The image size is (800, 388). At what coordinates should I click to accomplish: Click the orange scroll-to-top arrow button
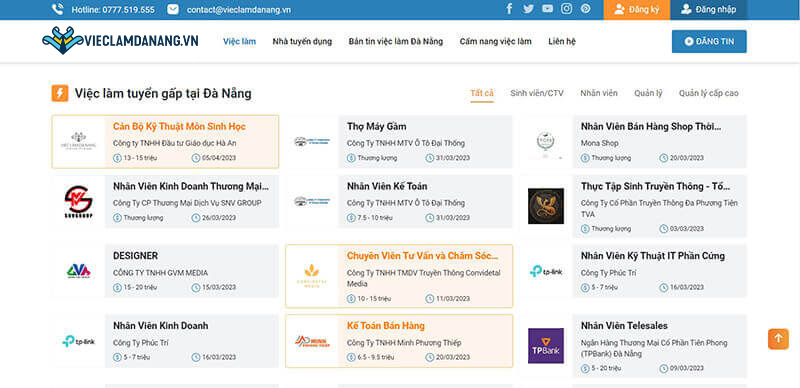pyautogui.click(x=778, y=338)
